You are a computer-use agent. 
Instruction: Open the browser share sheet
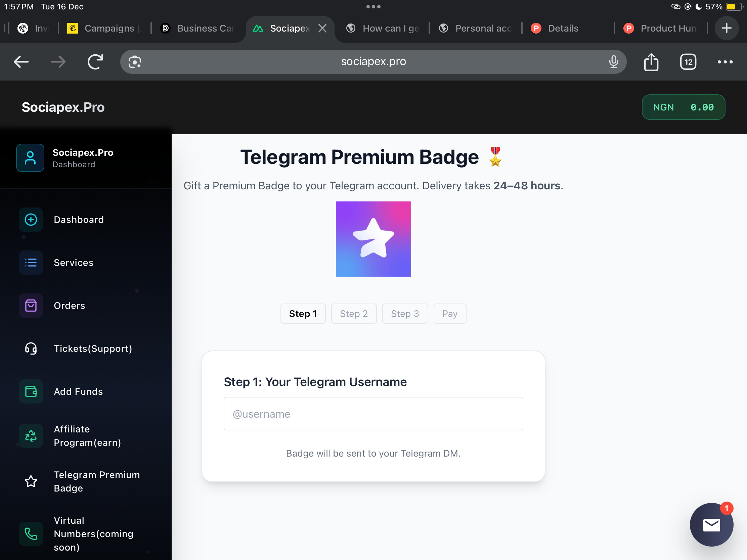pos(651,61)
